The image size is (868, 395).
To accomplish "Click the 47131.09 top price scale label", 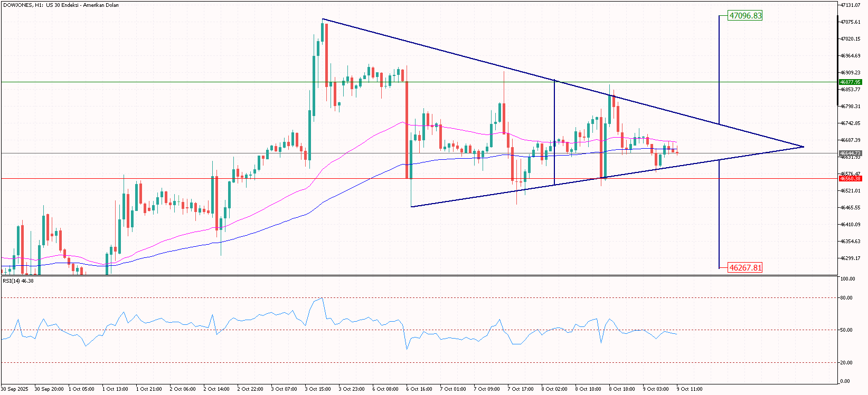I will [850, 5].
